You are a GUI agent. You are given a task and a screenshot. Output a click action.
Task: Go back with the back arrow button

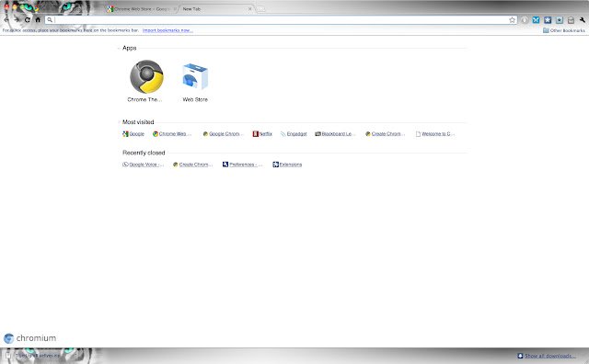point(6,20)
